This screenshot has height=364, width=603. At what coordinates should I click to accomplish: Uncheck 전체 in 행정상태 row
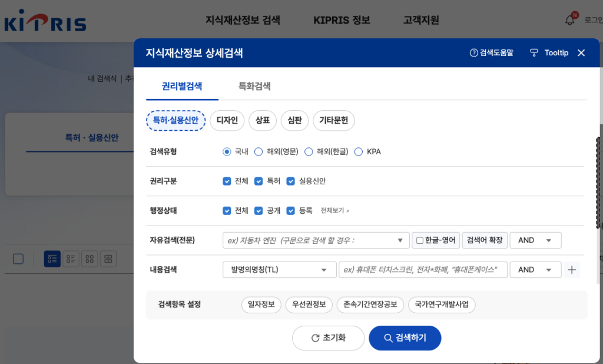227,210
